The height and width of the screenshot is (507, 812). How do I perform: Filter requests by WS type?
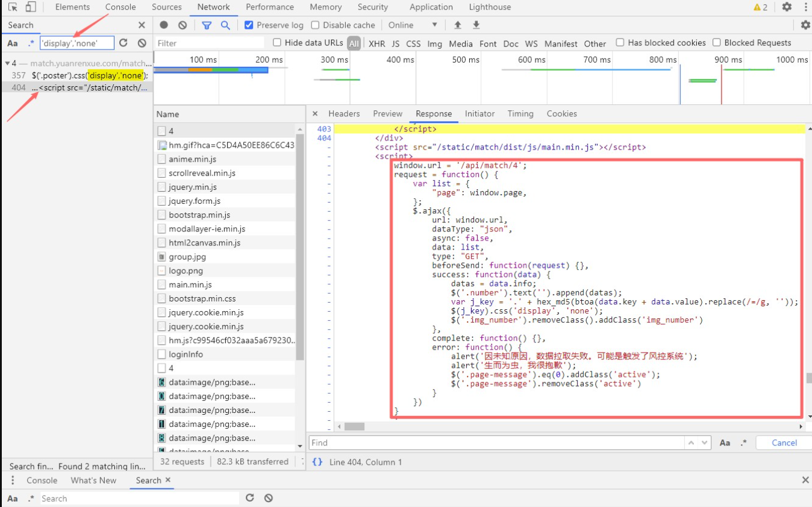click(x=531, y=43)
